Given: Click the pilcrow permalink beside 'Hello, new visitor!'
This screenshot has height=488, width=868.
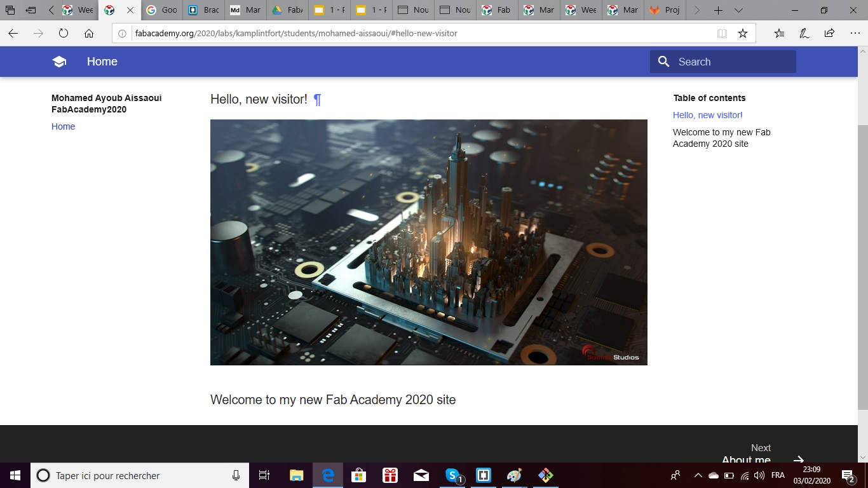Looking at the screenshot, I should pos(318,100).
